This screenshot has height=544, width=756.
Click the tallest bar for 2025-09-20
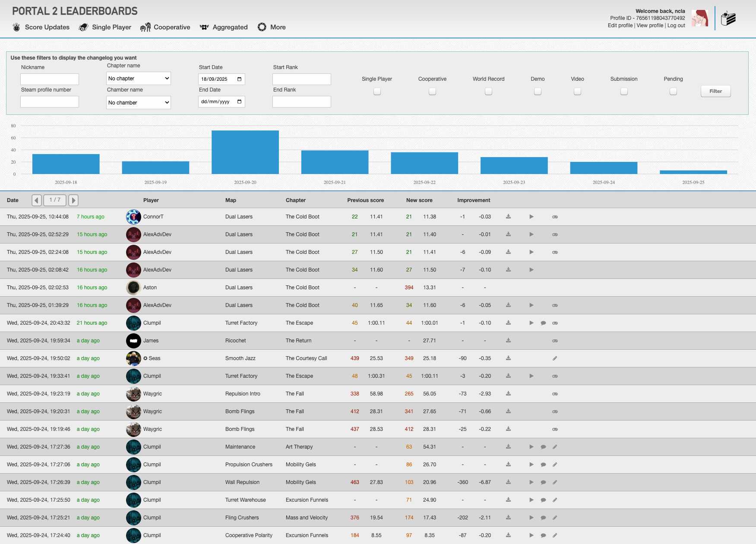[x=245, y=151]
